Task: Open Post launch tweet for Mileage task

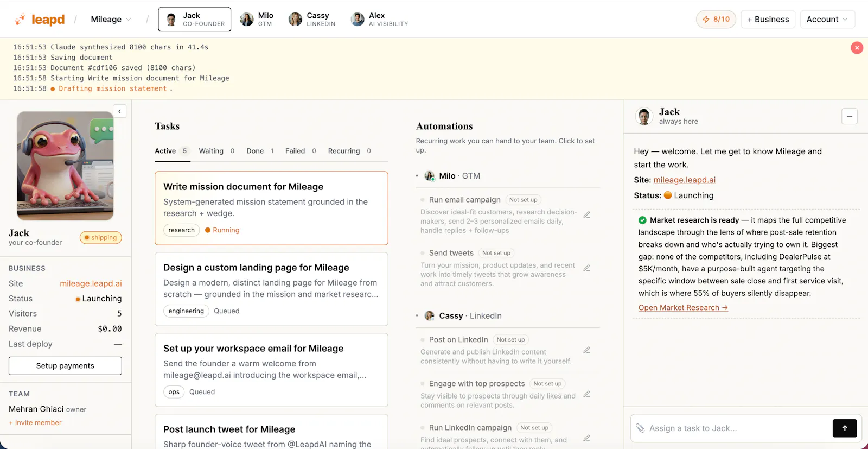Action: pyautogui.click(x=271, y=432)
